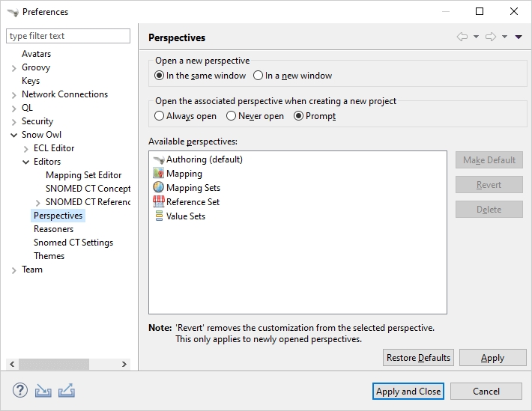Expand the Network Connections node
532x411 pixels.
point(14,95)
